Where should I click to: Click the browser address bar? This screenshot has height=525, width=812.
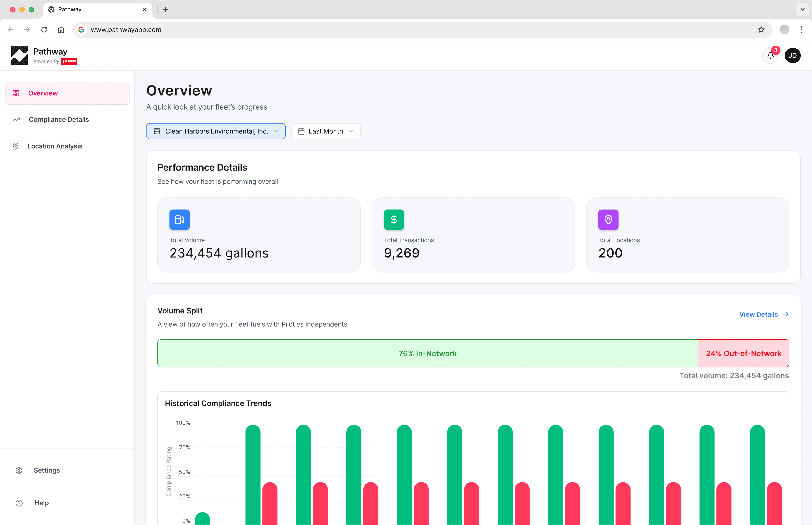click(x=409, y=30)
